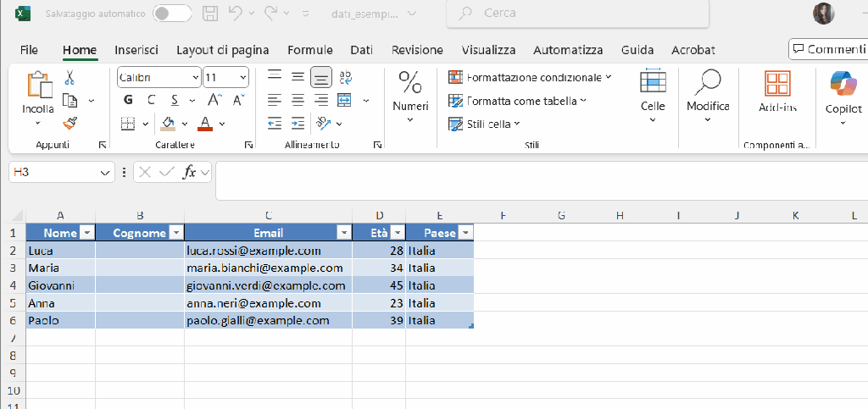Click the Commenti button

coord(827,49)
